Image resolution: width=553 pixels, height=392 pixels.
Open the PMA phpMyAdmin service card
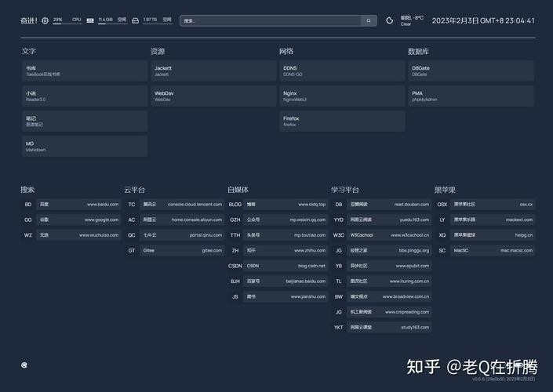(x=471, y=96)
